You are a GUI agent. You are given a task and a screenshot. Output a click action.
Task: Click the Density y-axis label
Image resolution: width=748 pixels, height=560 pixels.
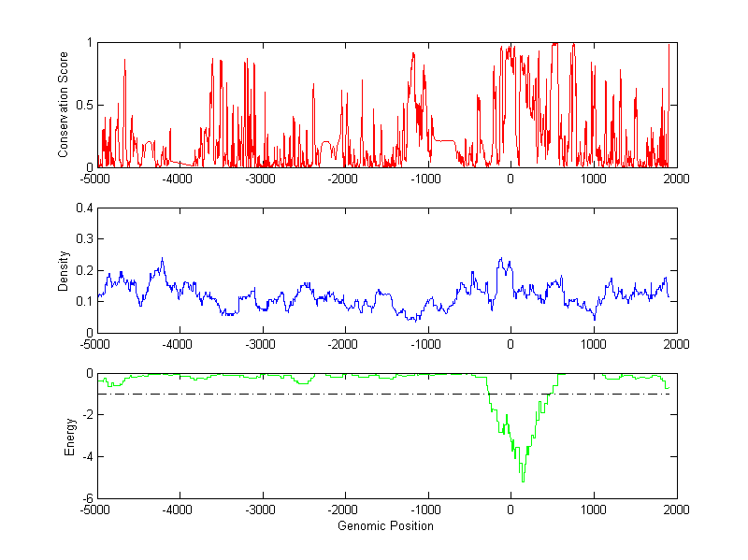click(63, 270)
